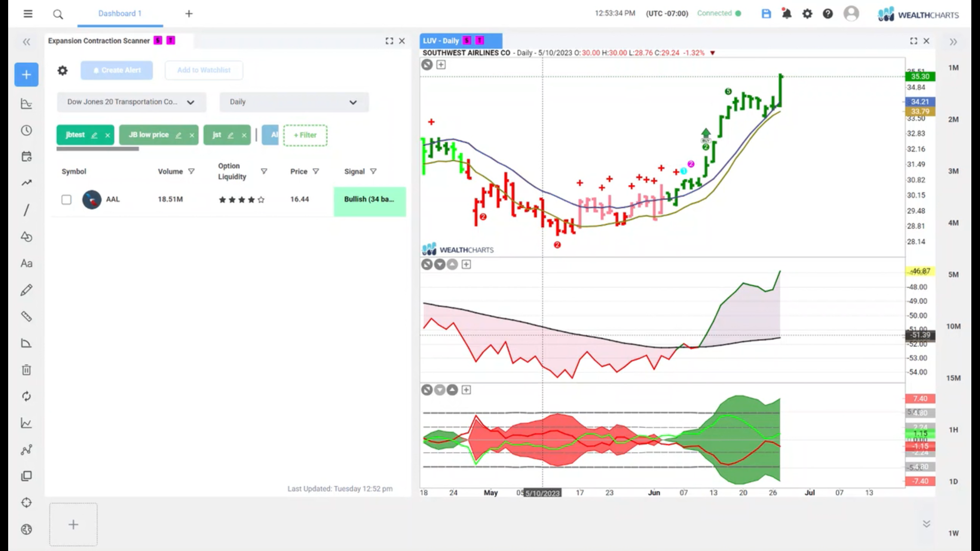Open the clock history tool

[x=27, y=131]
